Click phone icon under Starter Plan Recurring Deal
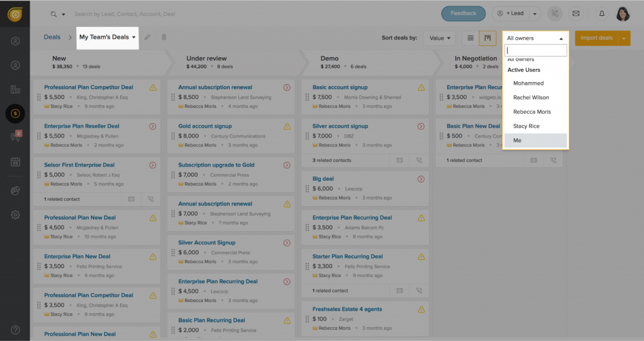Image resolution: width=644 pixels, height=341 pixels. pos(419,291)
